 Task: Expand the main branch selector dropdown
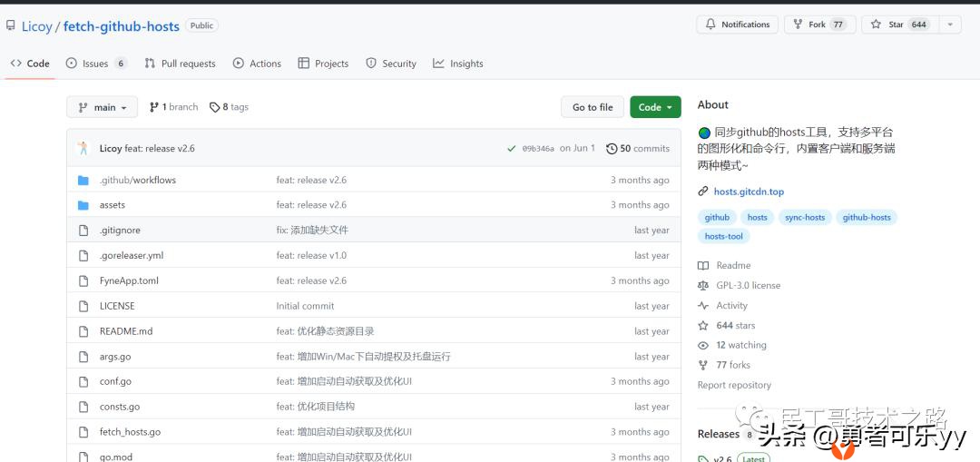[102, 107]
